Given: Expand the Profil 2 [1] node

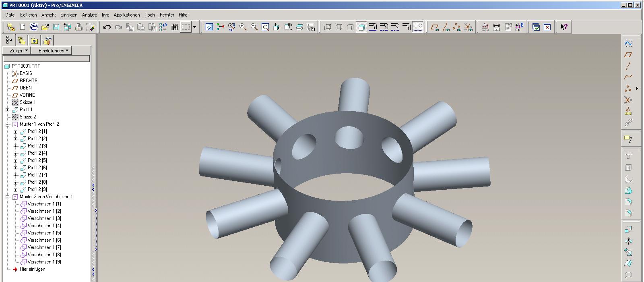Looking at the screenshot, I should (x=16, y=131).
